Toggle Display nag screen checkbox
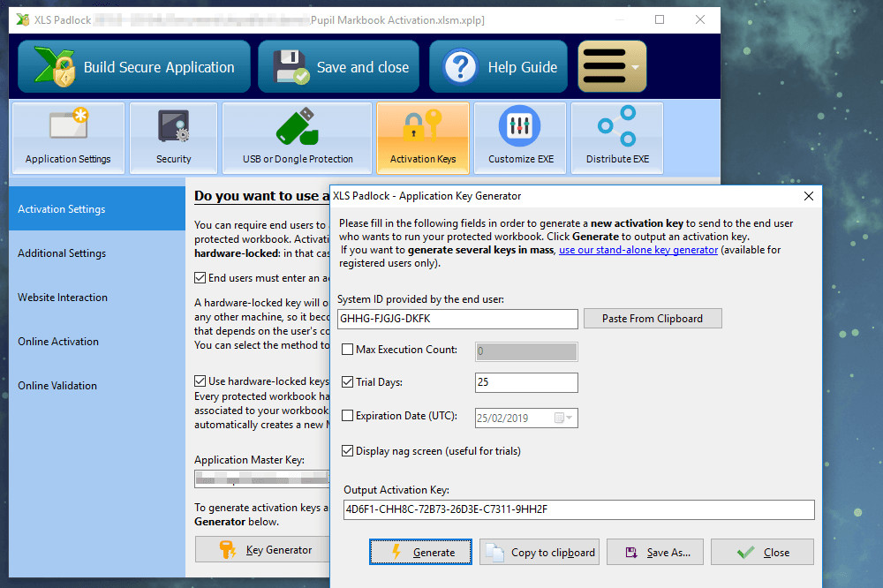This screenshot has width=883, height=588. (x=347, y=451)
